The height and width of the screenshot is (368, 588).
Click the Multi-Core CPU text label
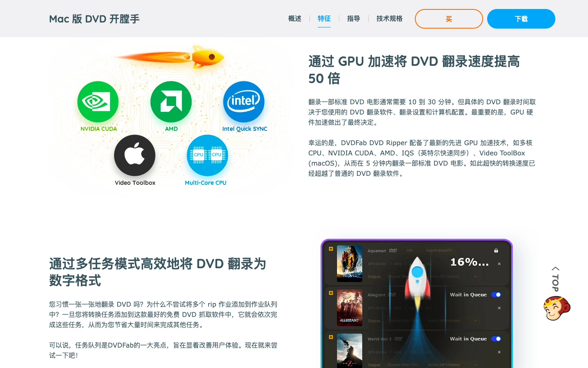tap(205, 183)
